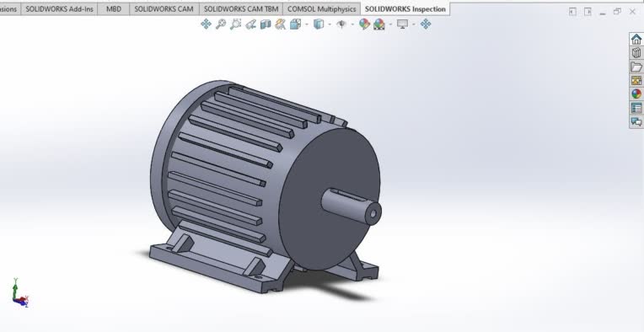Viewport: 644px width, 332px height.
Task: Open the Custom Properties task pane icon
Action: (x=636, y=108)
